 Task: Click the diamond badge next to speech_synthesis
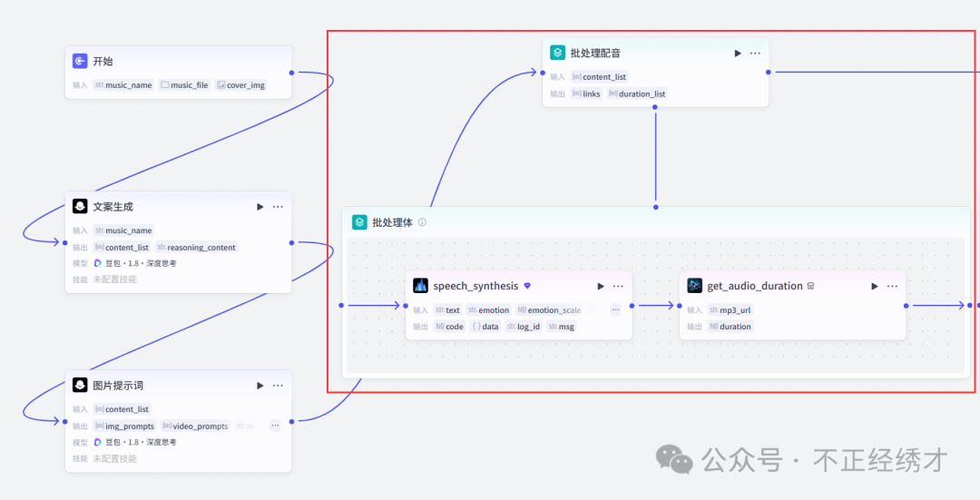click(527, 286)
